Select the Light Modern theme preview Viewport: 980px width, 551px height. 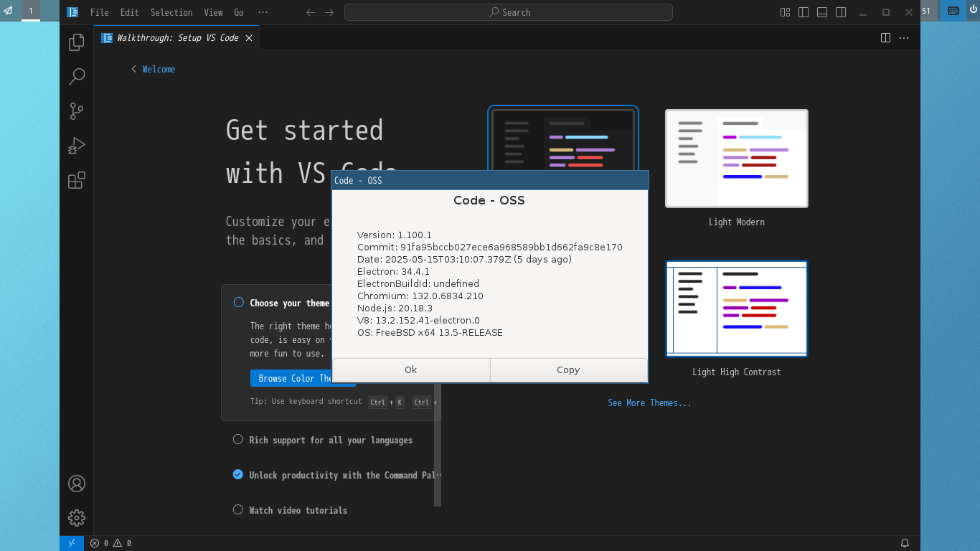tap(737, 159)
